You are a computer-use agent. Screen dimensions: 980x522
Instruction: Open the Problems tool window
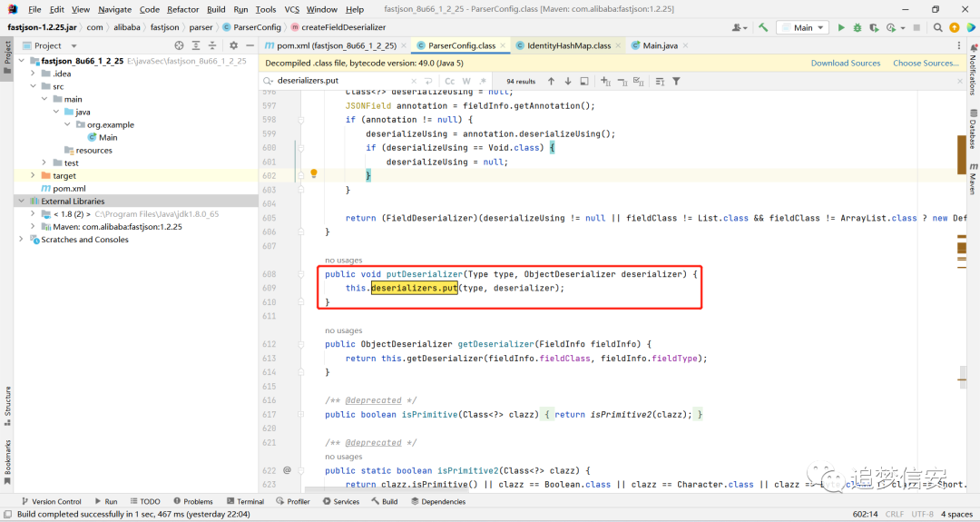(193, 501)
